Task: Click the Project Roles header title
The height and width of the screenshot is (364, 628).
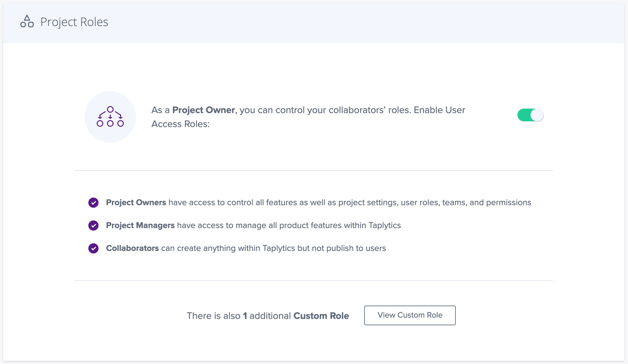Action: pyautogui.click(x=74, y=22)
